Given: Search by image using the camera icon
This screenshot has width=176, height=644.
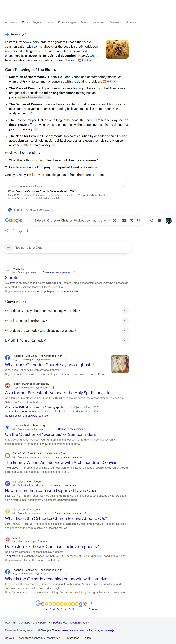Looking at the screenshot, I should point(131,221).
